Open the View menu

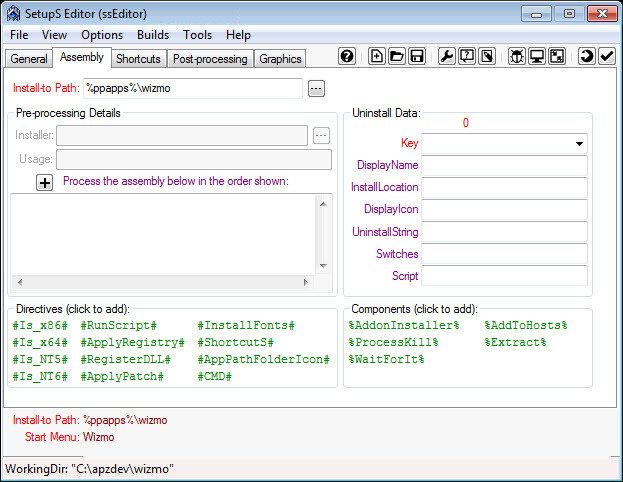[x=54, y=35]
